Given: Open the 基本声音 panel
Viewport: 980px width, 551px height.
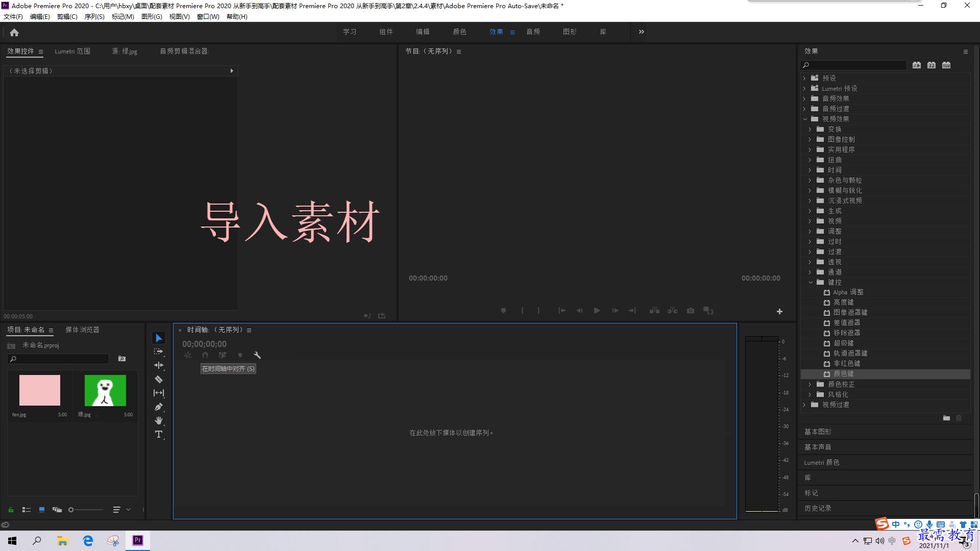Looking at the screenshot, I should [x=818, y=447].
